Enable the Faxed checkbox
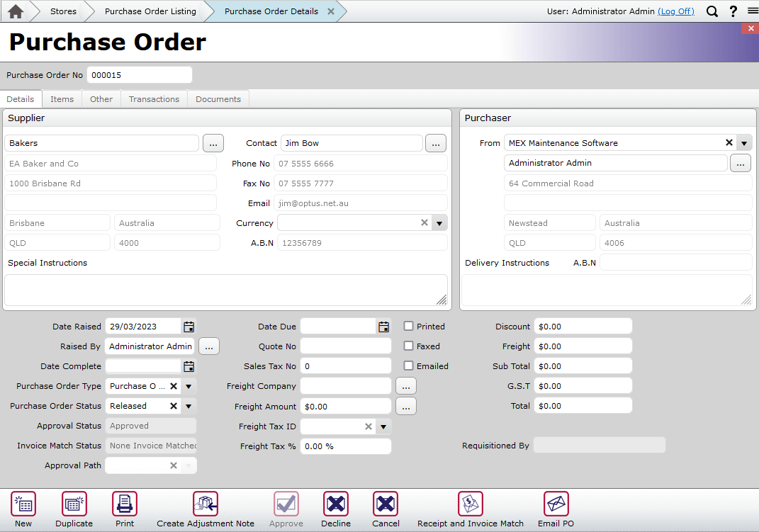 (x=408, y=346)
